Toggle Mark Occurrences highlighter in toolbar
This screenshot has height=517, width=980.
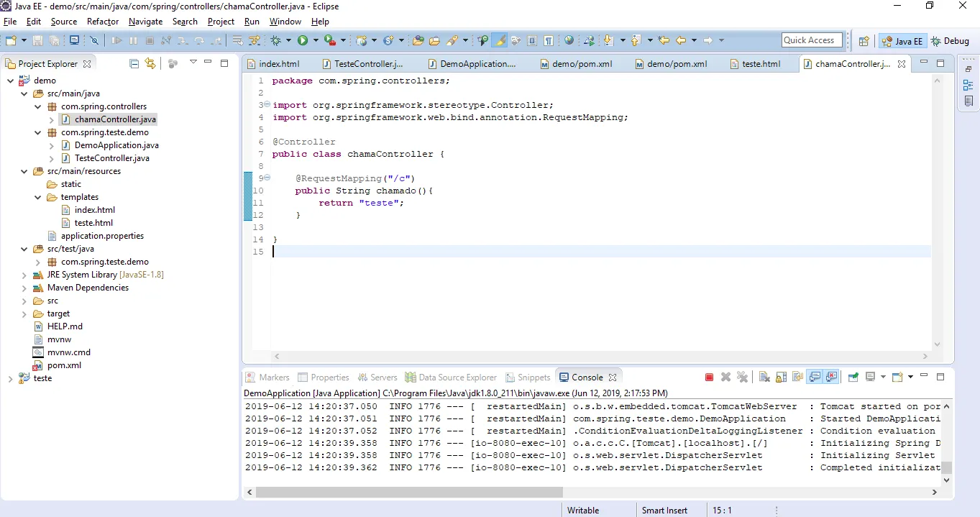[500, 41]
